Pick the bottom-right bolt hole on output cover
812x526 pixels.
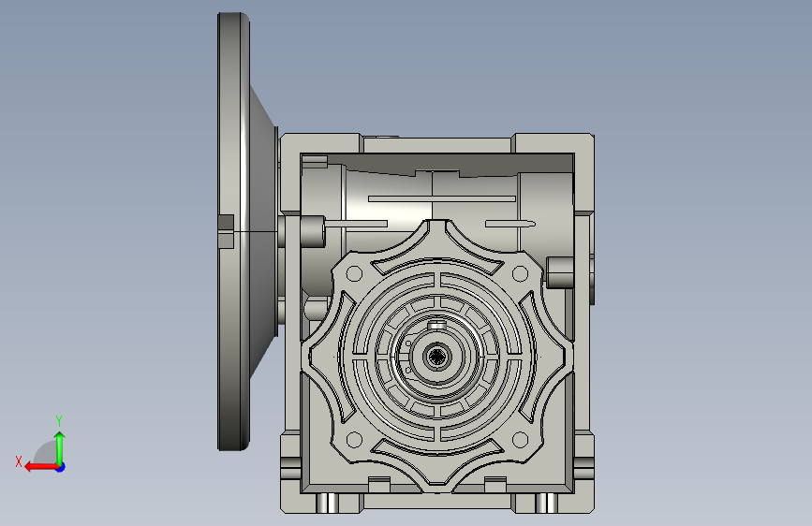(521, 440)
